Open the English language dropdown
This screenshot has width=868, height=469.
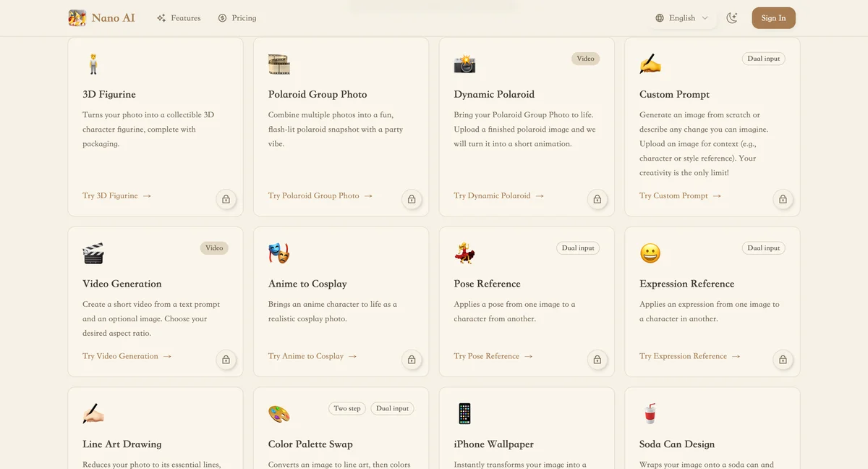[682, 18]
